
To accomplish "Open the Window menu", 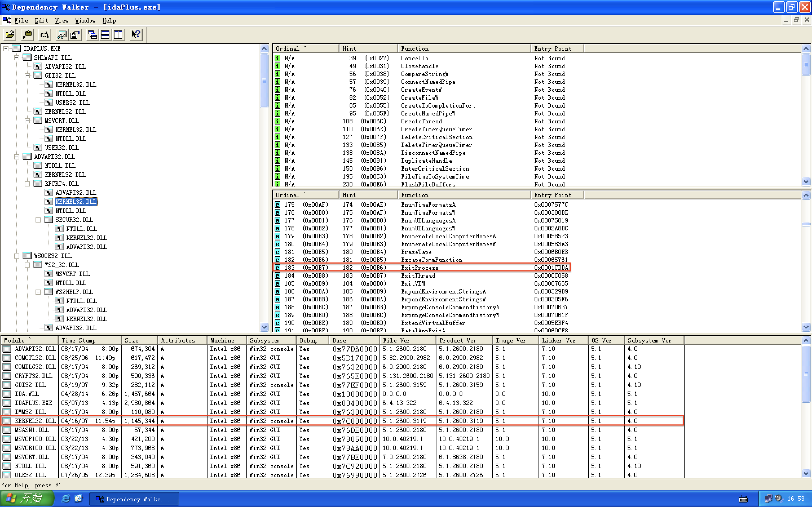I will coord(85,21).
